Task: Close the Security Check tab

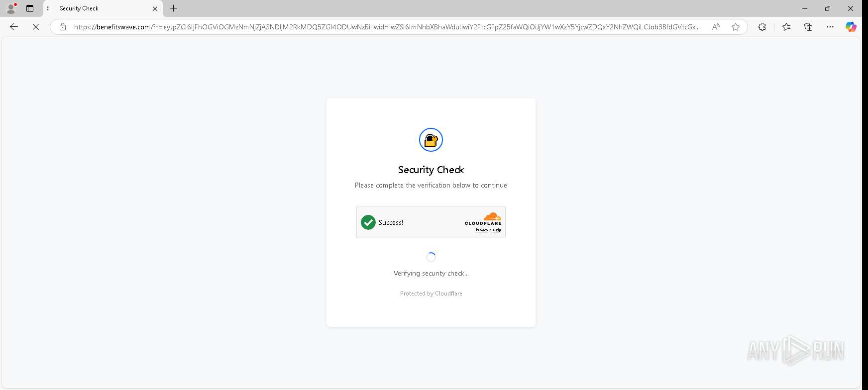Action: 155,8
